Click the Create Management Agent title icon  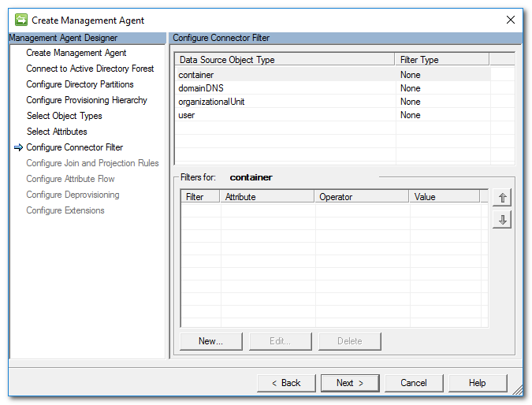[21, 20]
